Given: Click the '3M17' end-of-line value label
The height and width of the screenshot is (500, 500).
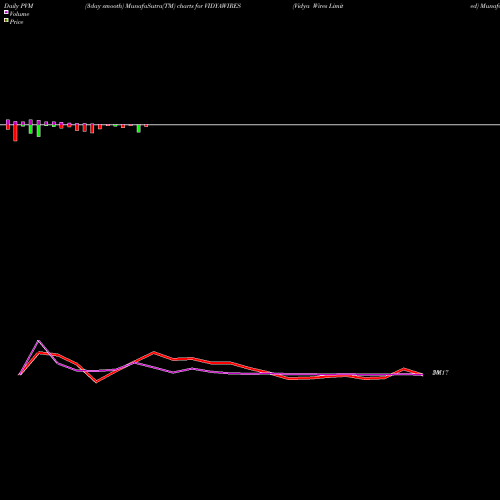Looking at the screenshot, I should [440, 373].
